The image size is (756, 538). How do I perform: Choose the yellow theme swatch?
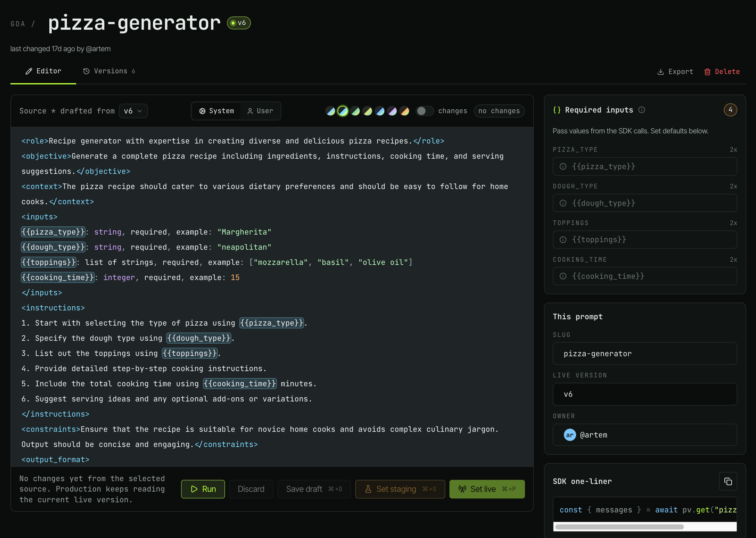click(x=368, y=111)
